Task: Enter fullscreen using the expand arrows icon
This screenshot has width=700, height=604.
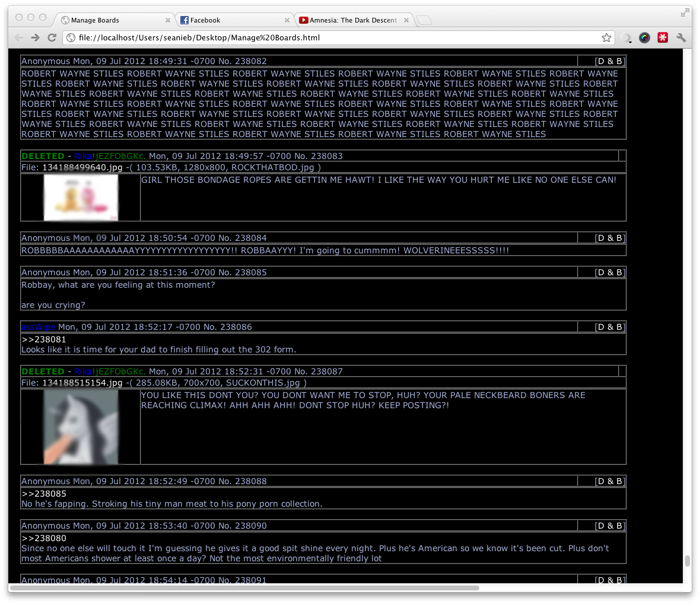Action: pos(685,12)
